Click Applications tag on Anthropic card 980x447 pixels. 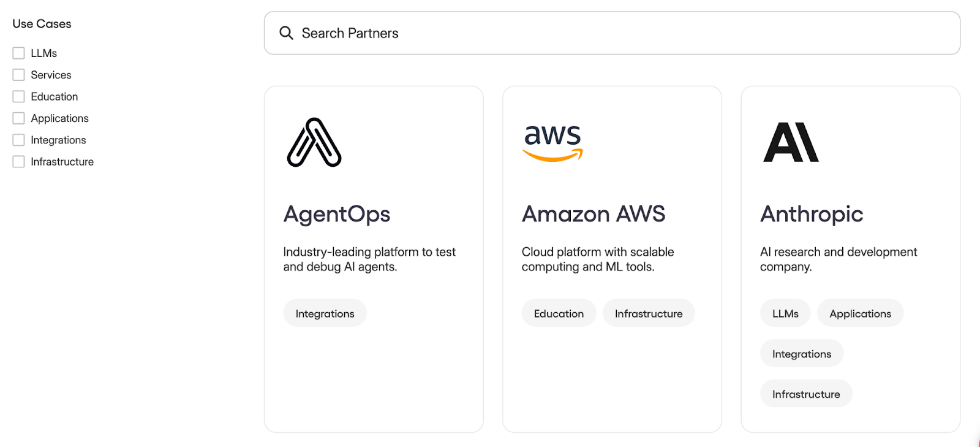[860, 313]
